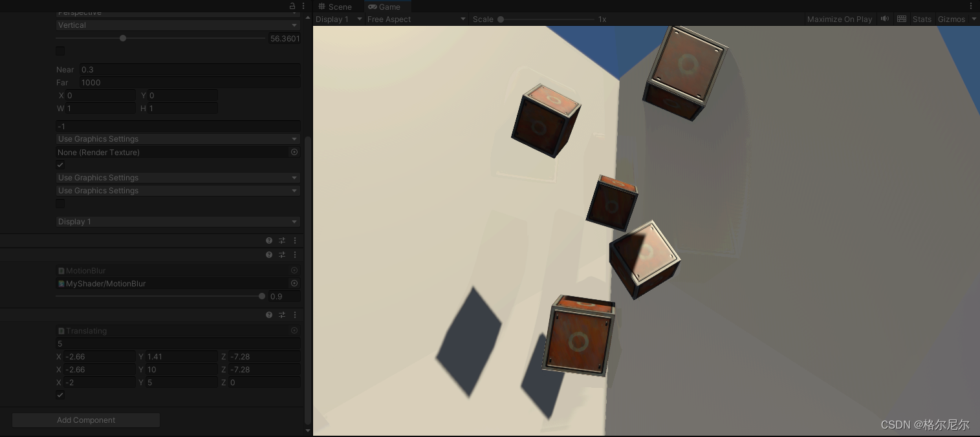Open the MyShader/MotionBlur shader picker icon
This screenshot has height=437, width=980.
coord(294,283)
